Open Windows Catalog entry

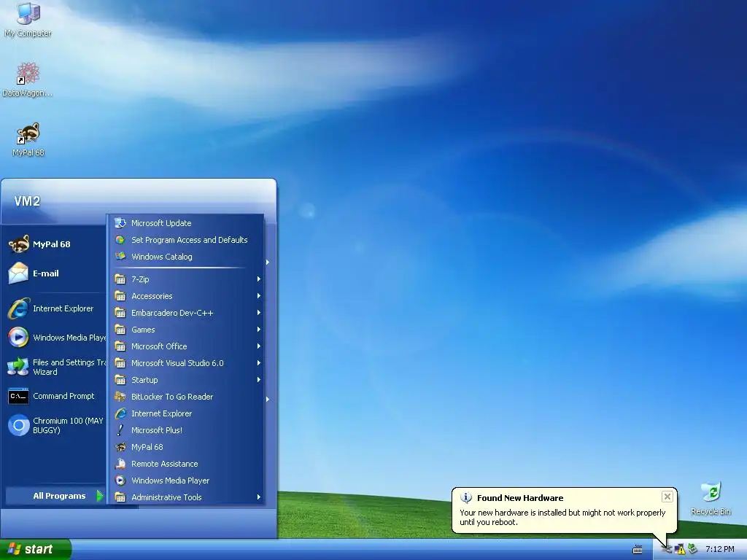(186, 256)
